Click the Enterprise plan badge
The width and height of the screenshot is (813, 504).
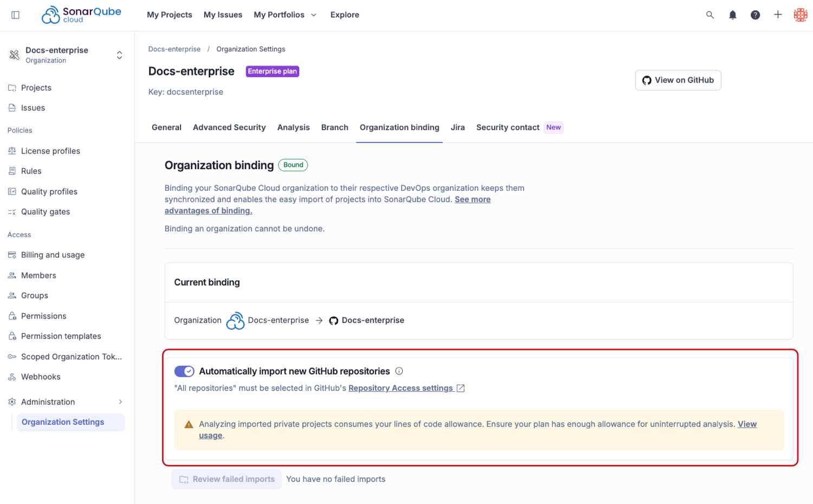[273, 72]
